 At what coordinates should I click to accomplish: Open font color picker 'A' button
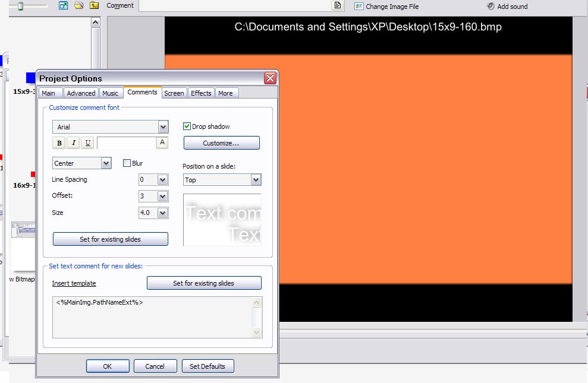coord(162,143)
